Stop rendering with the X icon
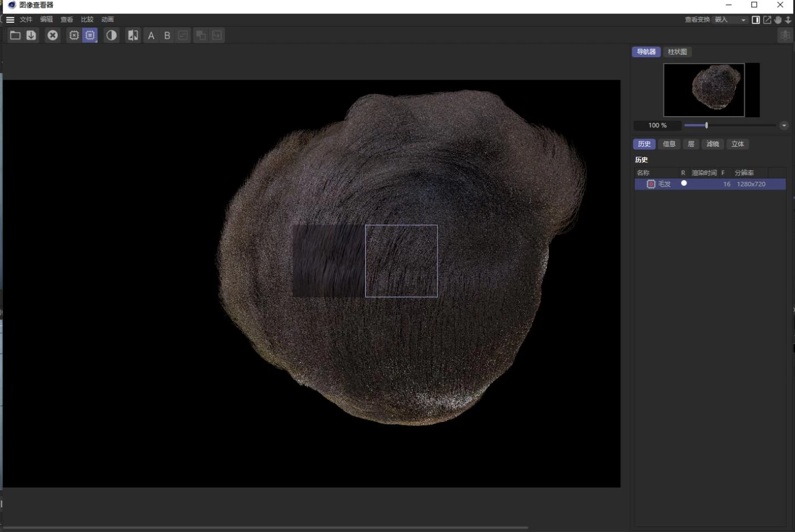This screenshot has height=532, width=795. 52,36
